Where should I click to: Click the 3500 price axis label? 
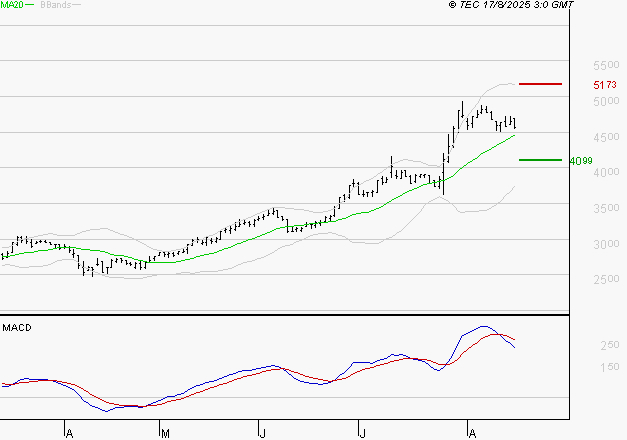click(606, 208)
